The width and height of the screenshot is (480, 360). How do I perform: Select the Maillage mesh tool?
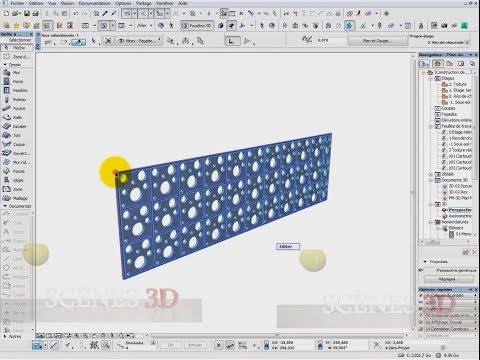click(x=17, y=198)
